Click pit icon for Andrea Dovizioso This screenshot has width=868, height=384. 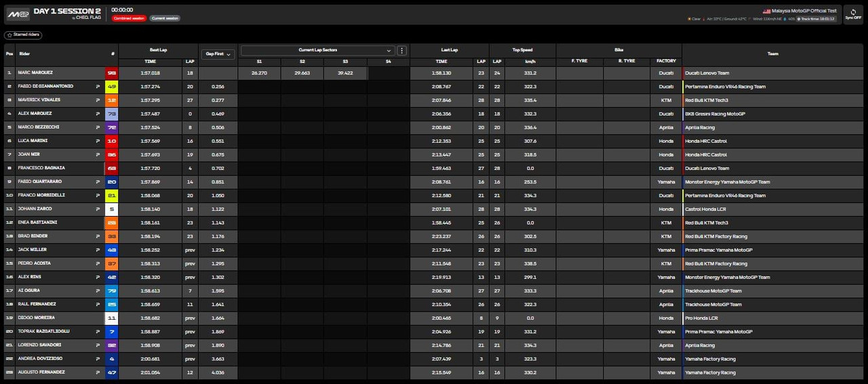98,358
